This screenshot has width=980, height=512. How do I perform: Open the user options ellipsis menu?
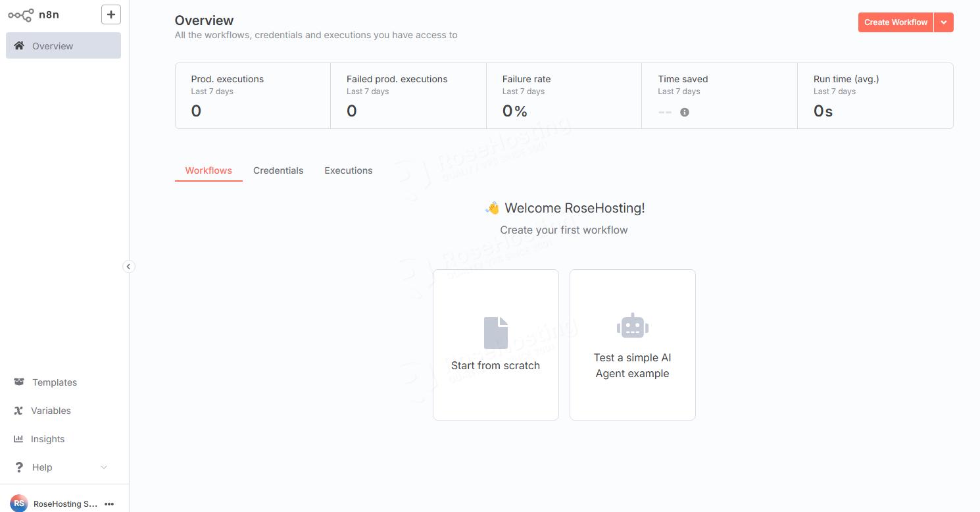(x=109, y=503)
